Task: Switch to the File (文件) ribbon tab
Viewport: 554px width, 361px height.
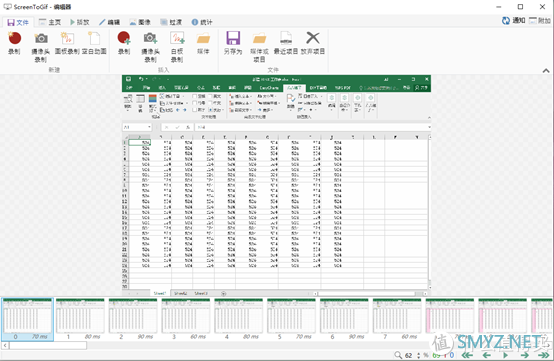Action: (18, 22)
